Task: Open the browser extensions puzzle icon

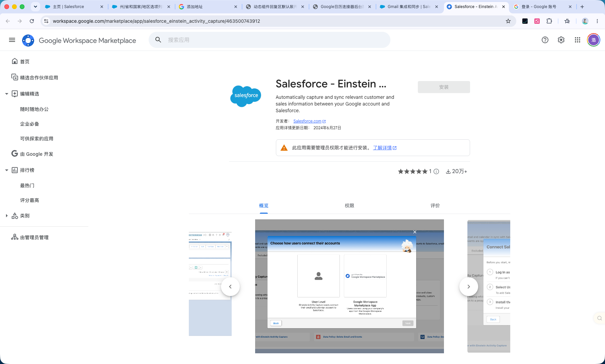Action: click(x=549, y=21)
